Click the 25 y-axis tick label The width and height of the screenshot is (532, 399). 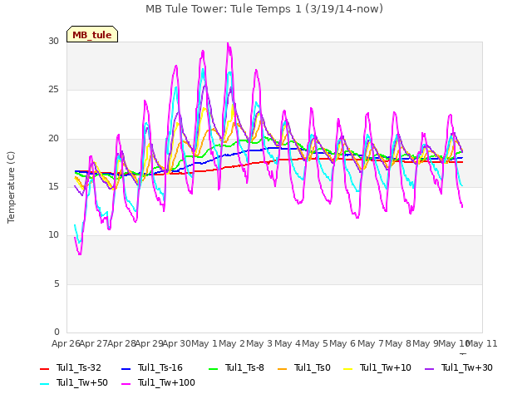(x=53, y=90)
